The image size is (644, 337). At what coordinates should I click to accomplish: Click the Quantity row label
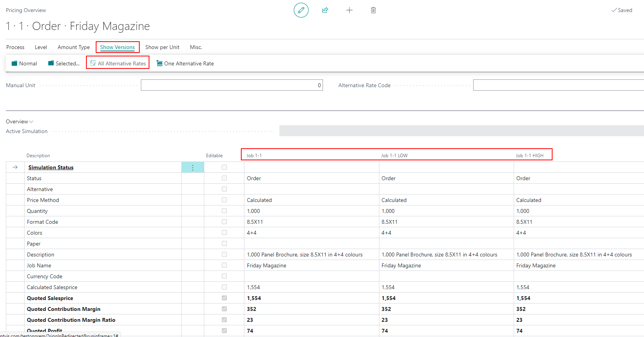pos(37,211)
